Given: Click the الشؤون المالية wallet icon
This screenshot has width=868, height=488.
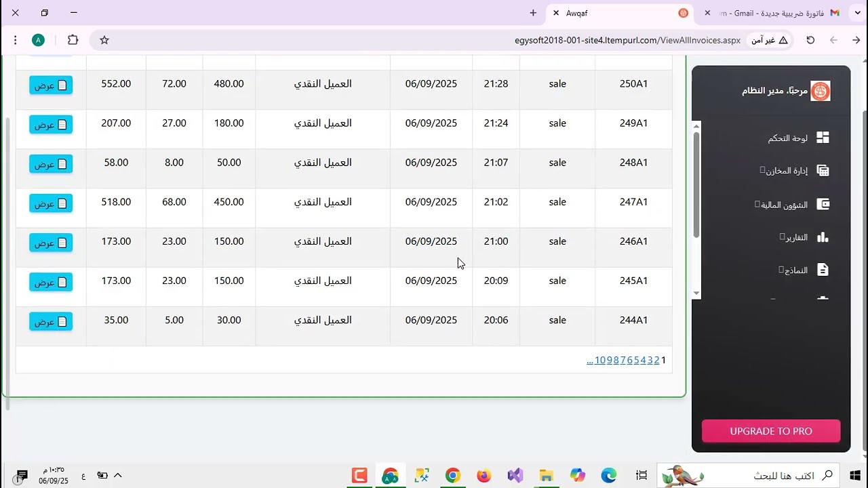Looking at the screenshot, I should [x=823, y=204].
